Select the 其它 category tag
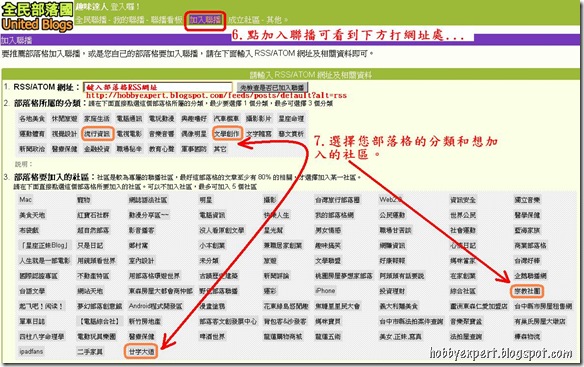The width and height of the screenshot is (584, 367). 220,149
